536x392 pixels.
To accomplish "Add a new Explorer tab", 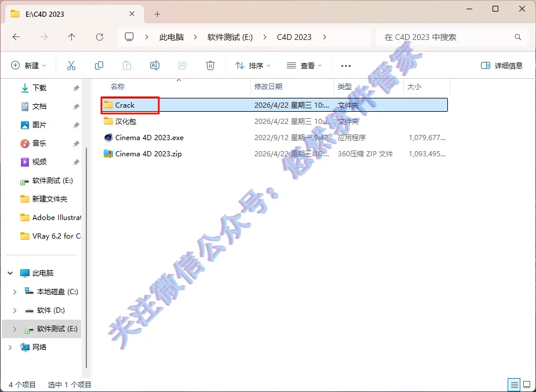I will (157, 14).
